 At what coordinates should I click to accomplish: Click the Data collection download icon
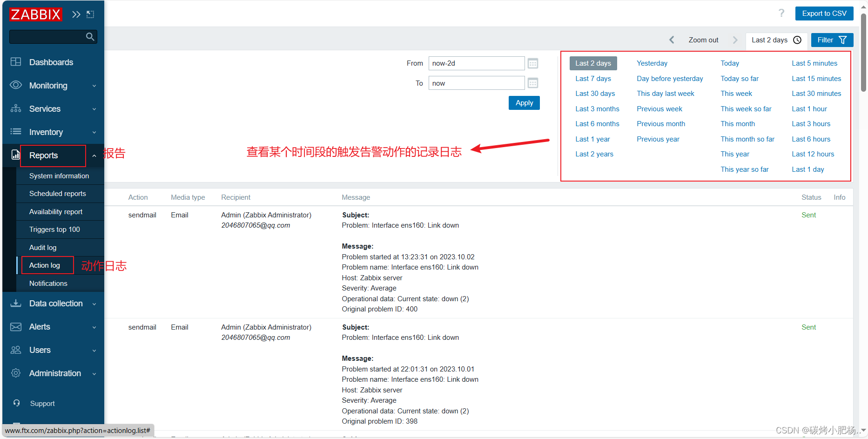(x=16, y=303)
